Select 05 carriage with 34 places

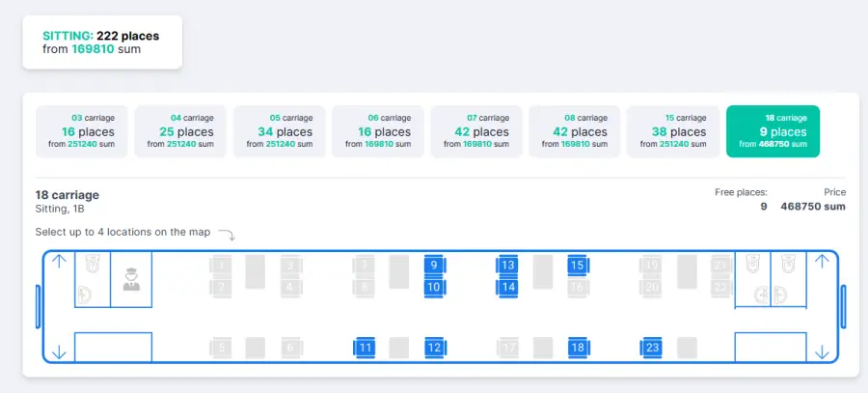pyautogui.click(x=279, y=131)
